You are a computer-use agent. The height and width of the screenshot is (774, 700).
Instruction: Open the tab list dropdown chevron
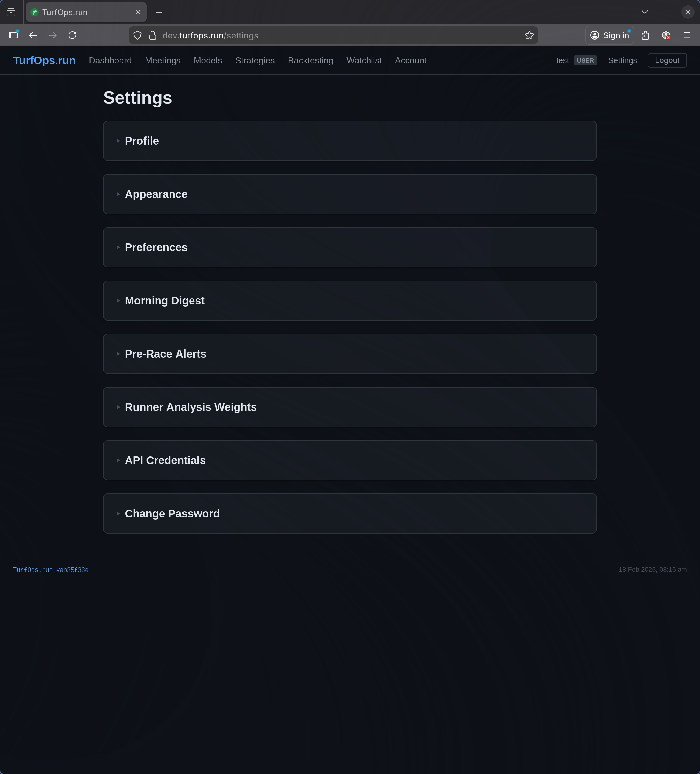(x=645, y=12)
